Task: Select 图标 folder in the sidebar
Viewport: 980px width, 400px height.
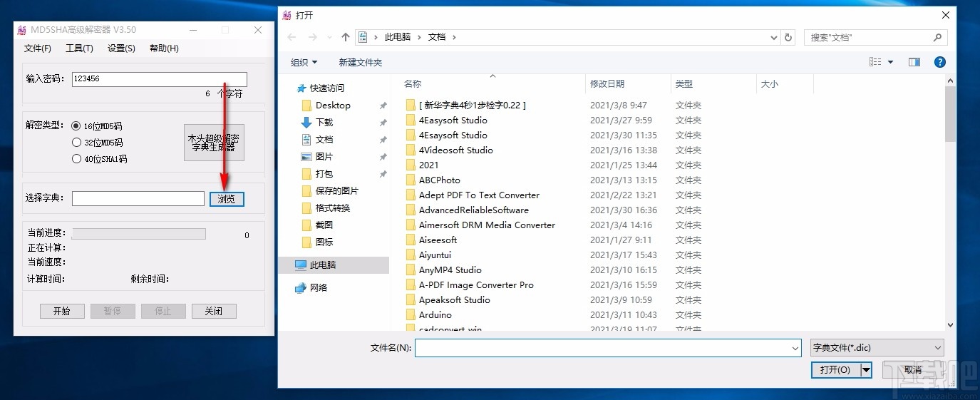Action: 324,242
